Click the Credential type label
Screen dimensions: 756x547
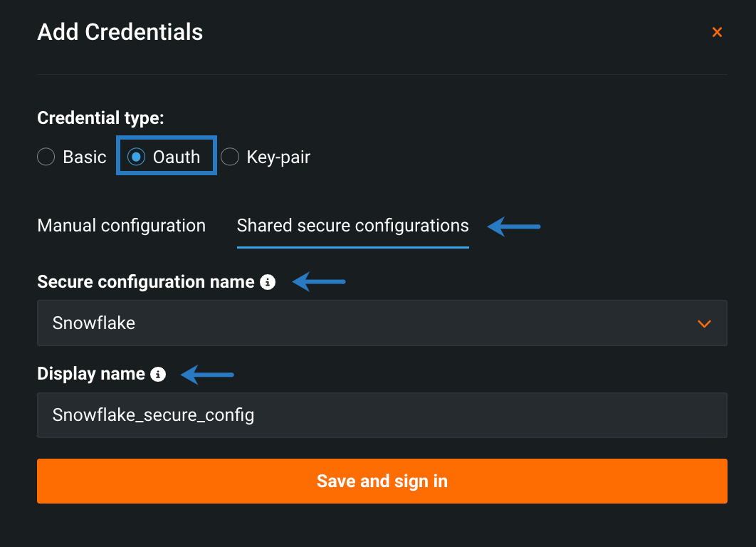pyautogui.click(x=100, y=118)
